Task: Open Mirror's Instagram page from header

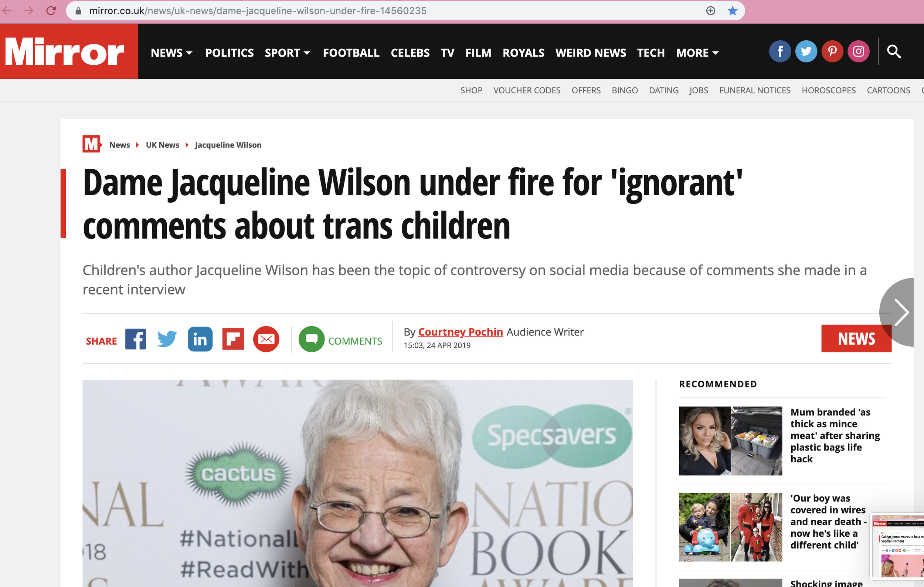Action: point(858,51)
